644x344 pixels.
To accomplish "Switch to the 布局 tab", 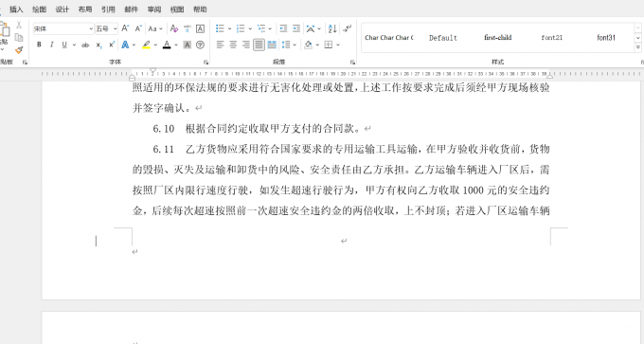I will [85, 9].
